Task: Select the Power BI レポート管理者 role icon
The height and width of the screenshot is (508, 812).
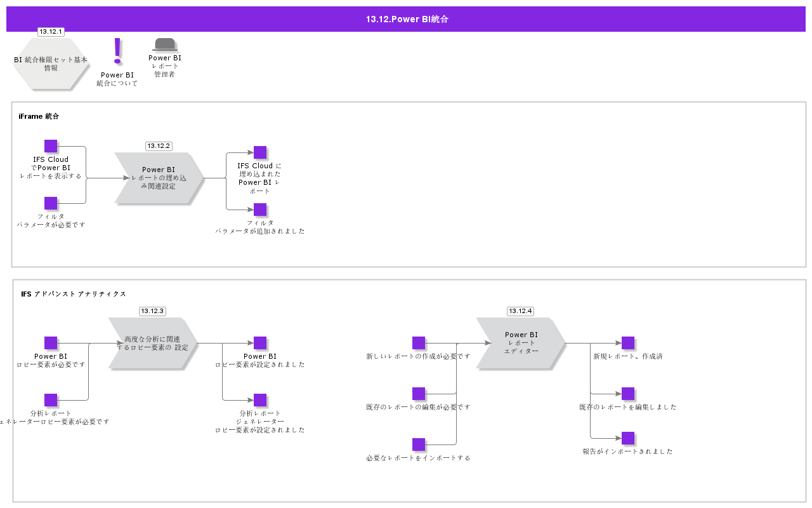Action: (164, 44)
